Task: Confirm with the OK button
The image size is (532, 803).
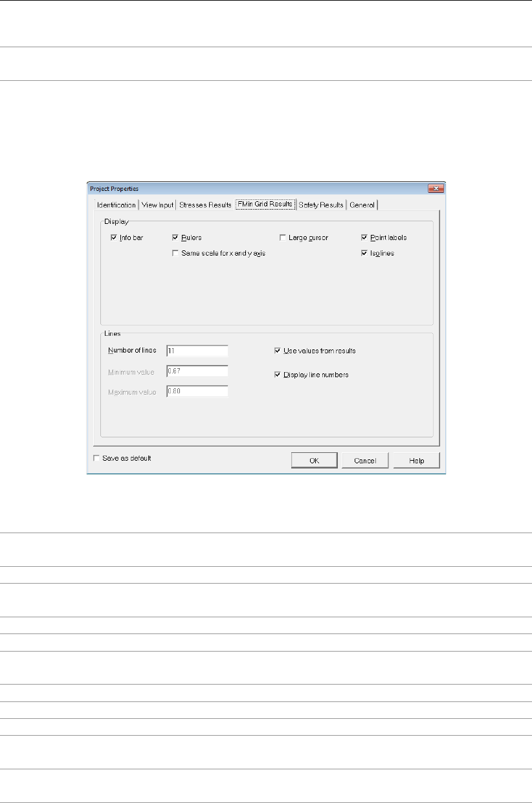Action: [x=314, y=460]
